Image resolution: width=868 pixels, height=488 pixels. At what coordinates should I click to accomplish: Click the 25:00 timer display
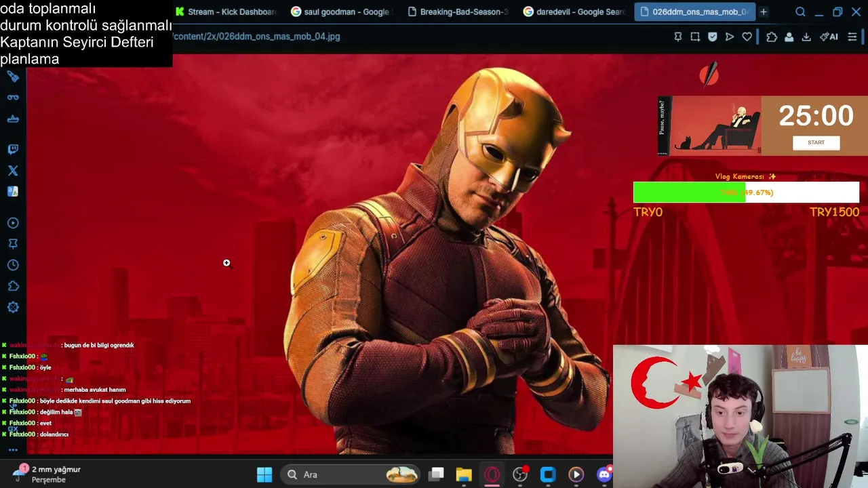tap(816, 116)
